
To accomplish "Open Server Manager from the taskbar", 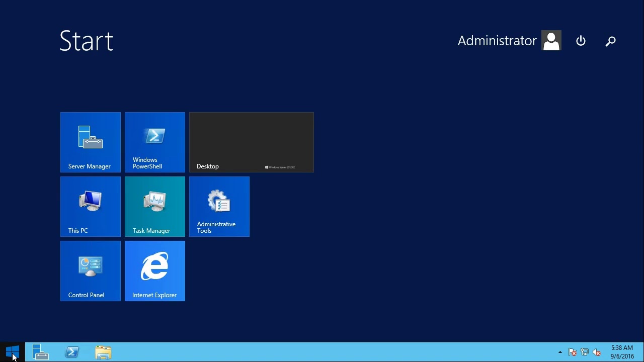I will click(41, 352).
